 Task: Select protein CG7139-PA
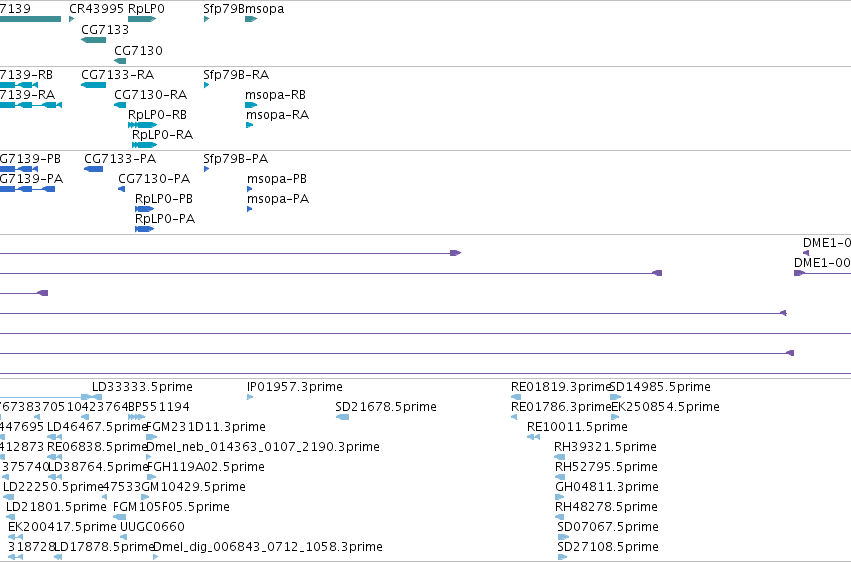click(x=31, y=178)
